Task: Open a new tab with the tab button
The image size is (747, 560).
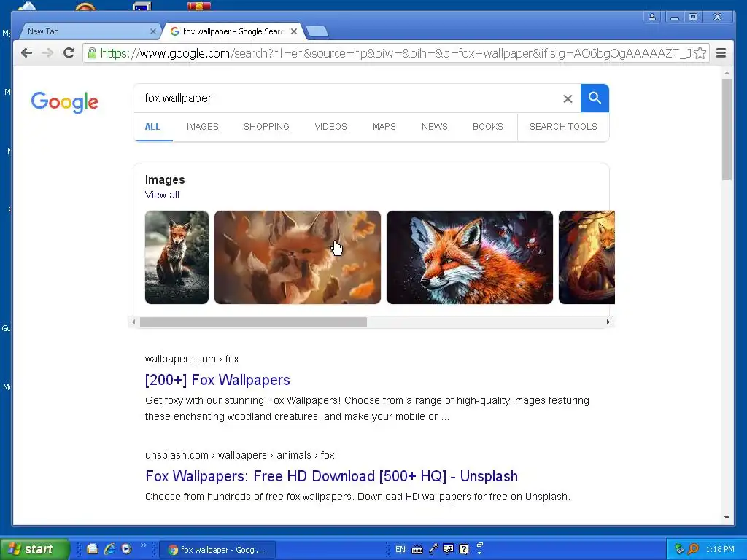Action: (x=317, y=32)
